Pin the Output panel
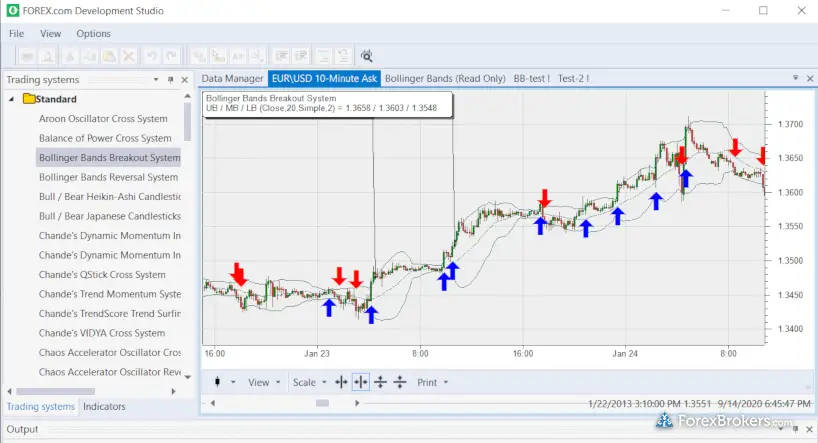Screen dimensions: 818x443 795,429
